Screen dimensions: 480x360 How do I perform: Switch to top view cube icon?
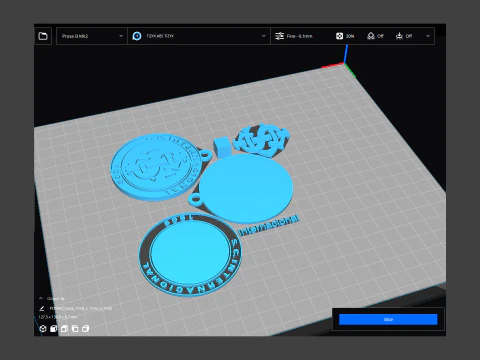click(64, 329)
